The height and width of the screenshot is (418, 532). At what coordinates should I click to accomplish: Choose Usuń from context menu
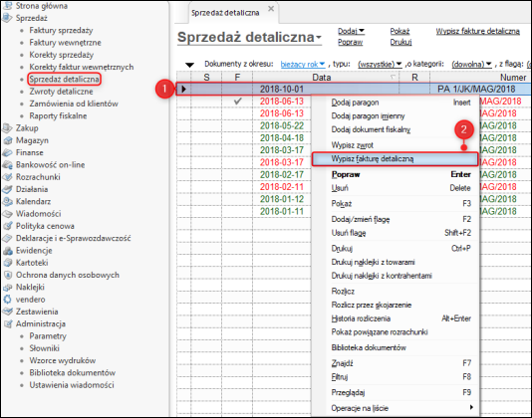(x=395, y=188)
